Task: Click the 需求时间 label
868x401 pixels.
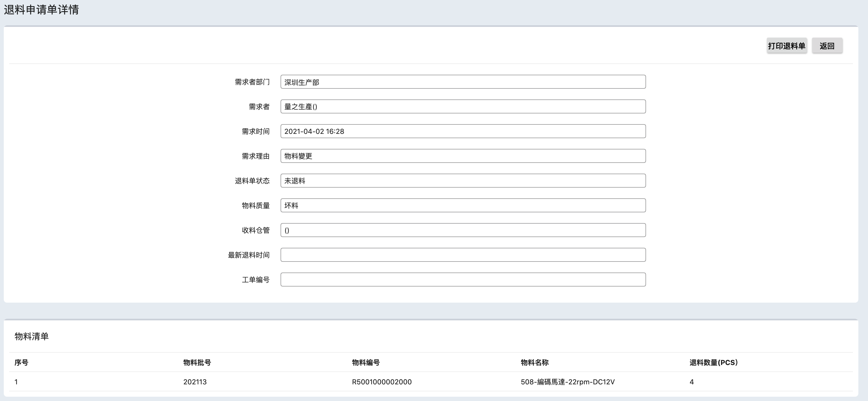Action: click(256, 131)
